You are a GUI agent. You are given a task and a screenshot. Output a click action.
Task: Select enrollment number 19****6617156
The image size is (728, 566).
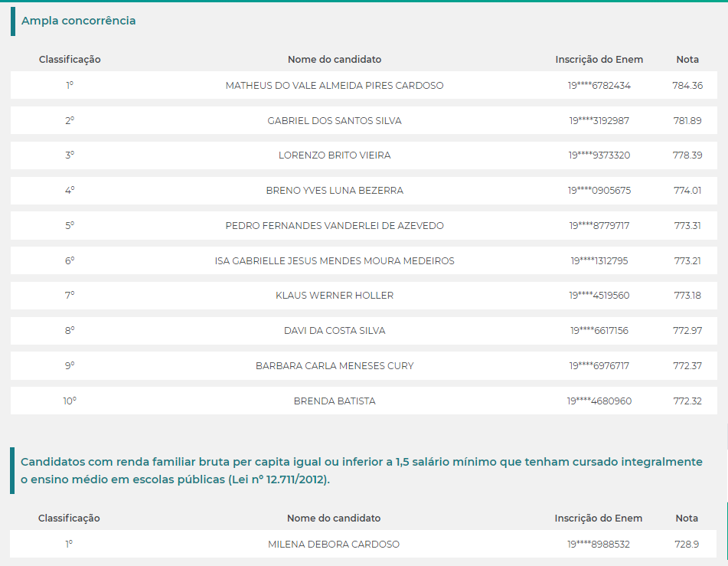[599, 331]
